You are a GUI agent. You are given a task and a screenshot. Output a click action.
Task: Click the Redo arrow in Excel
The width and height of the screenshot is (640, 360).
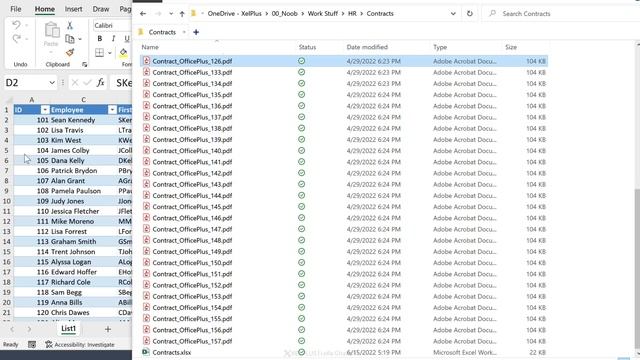(x=16, y=39)
